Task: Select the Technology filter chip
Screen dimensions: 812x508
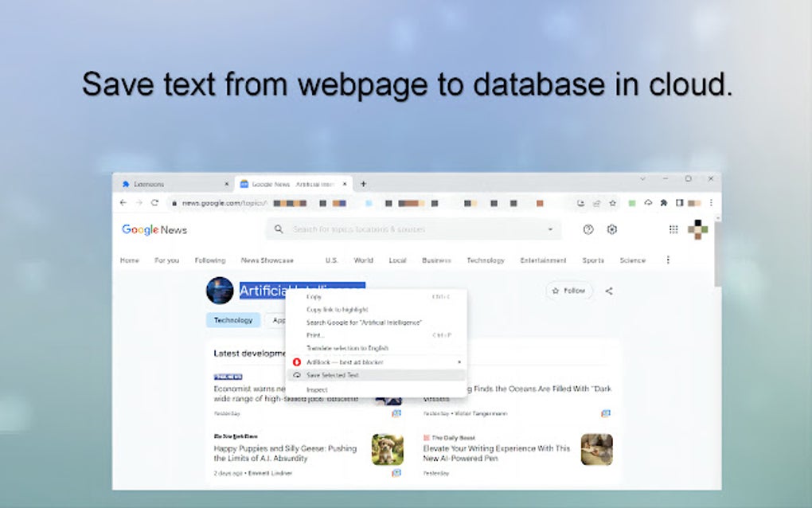Action: click(x=233, y=320)
